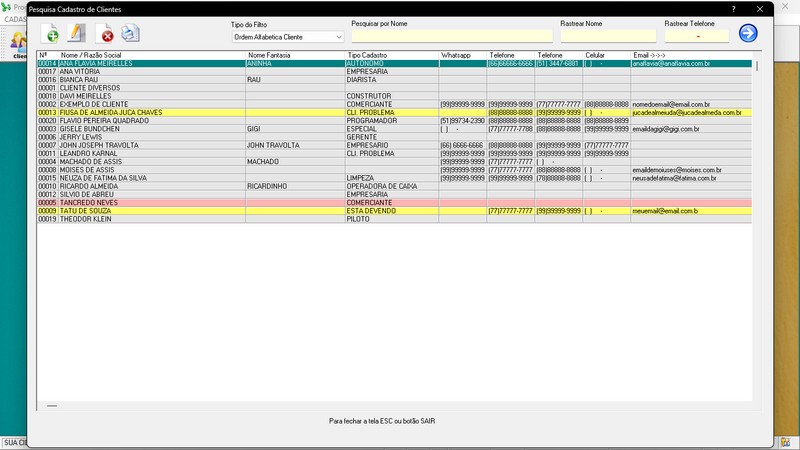Click the emaildagigi@gigi.com.br cell

coord(691,129)
